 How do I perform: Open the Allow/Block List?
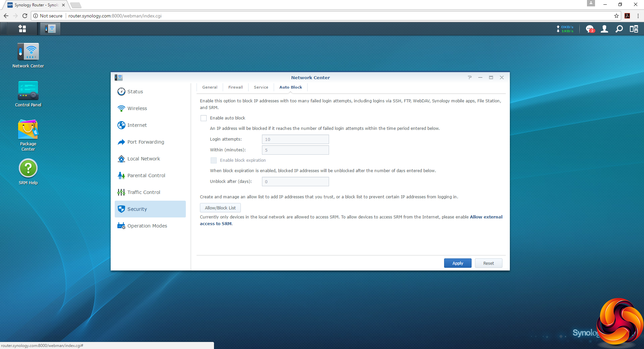point(220,208)
